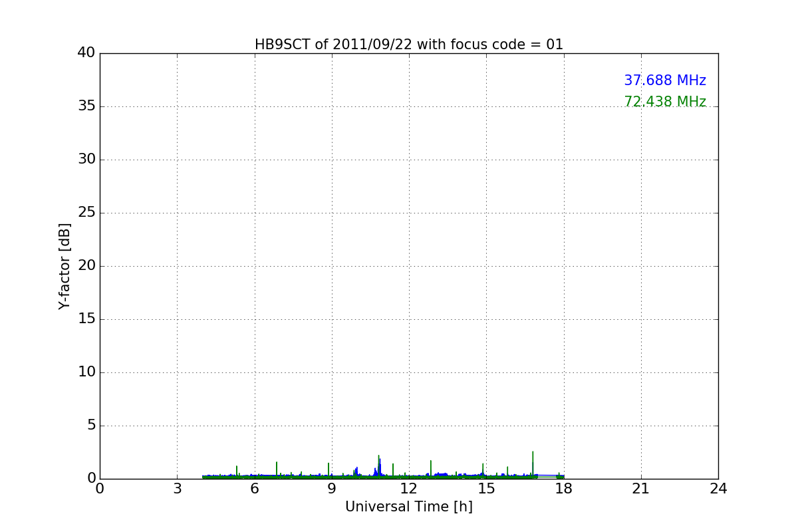Click y-axis tick label 30
The height and width of the screenshot is (532, 798).
(x=86, y=160)
